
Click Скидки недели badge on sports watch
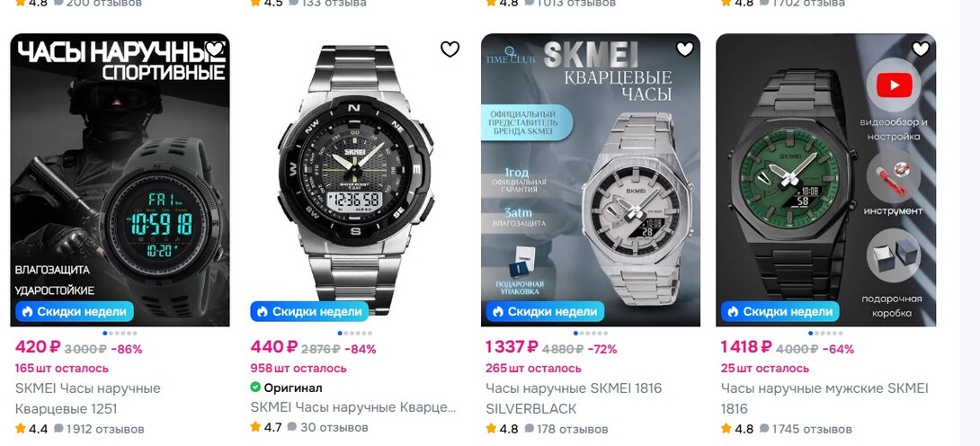pyautogui.click(x=75, y=311)
